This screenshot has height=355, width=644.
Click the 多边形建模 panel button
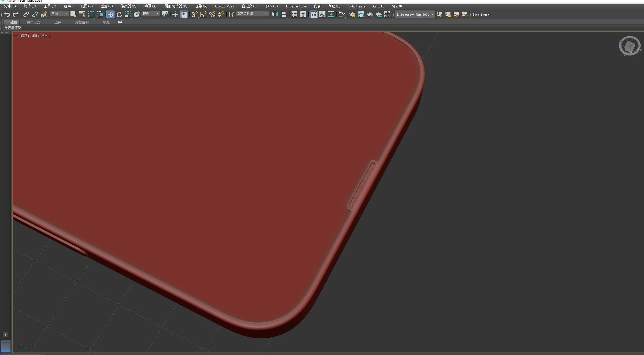(x=13, y=28)
